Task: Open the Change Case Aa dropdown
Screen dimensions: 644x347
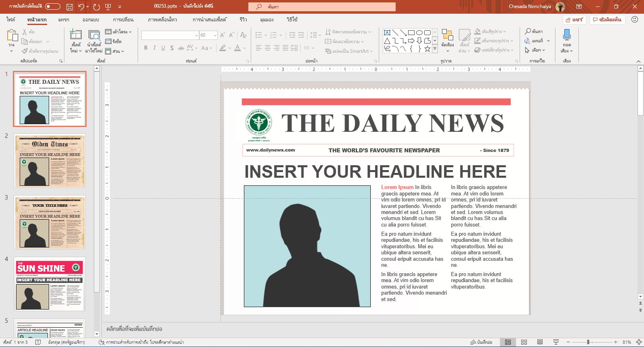Action: (x=206, y=48)
